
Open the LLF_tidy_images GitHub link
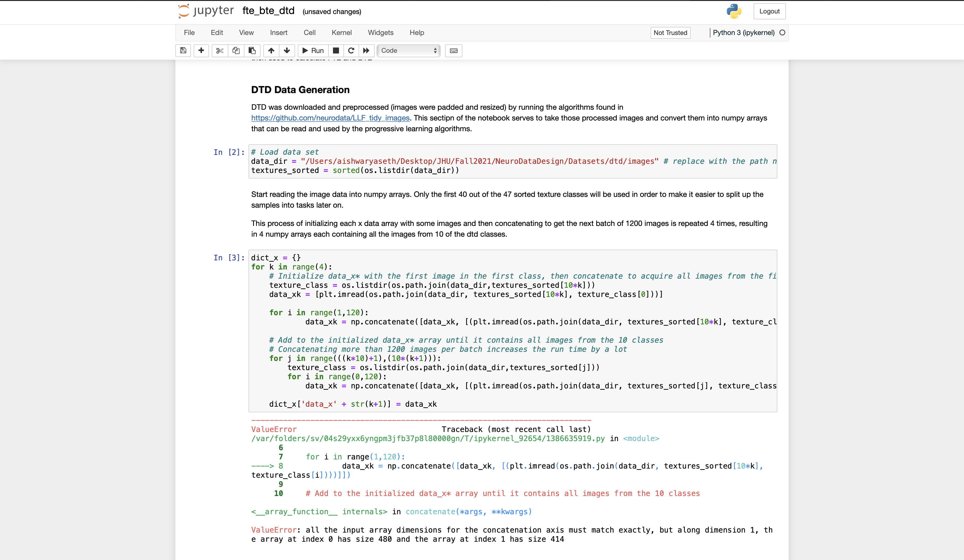pyautogui.click(x=330, y=118)
